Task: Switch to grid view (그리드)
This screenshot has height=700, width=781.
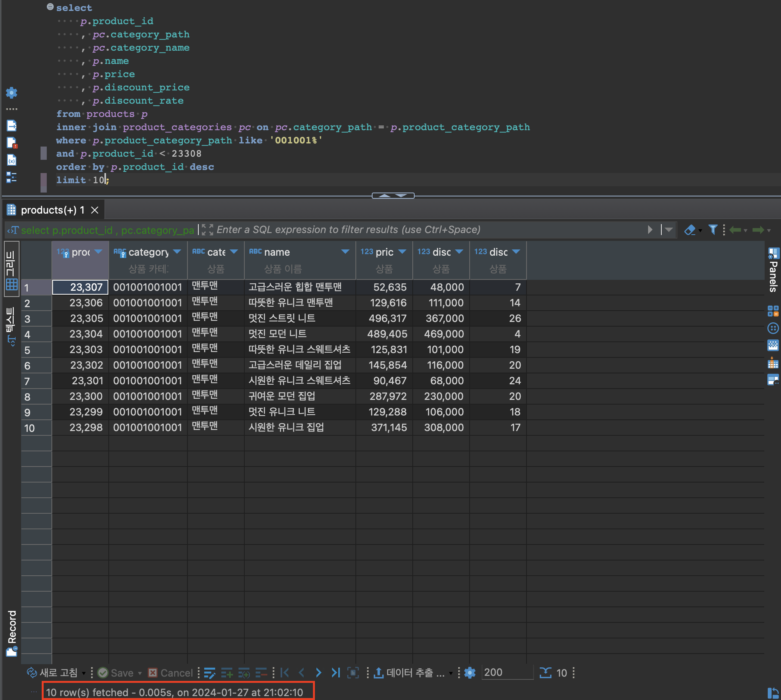Action: coord(11,270)
